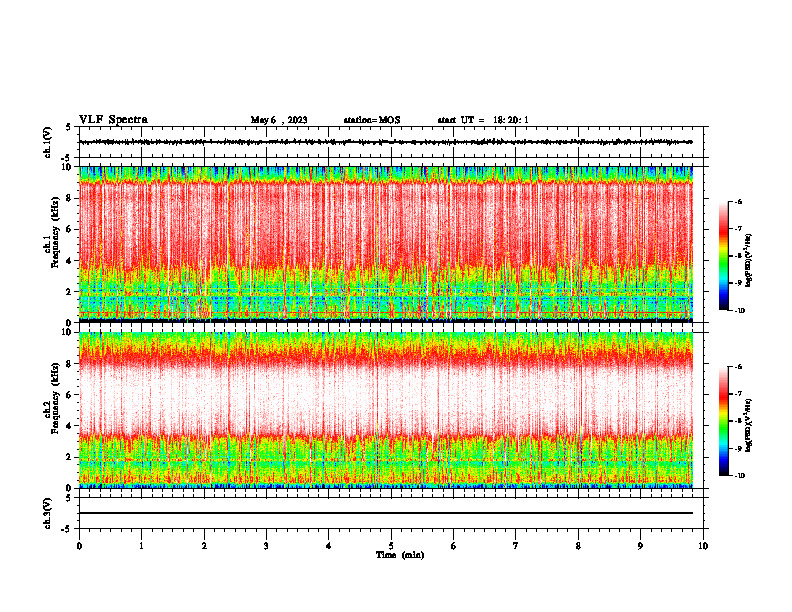Click the '6' tick on time axis

(x=454, y=546)
